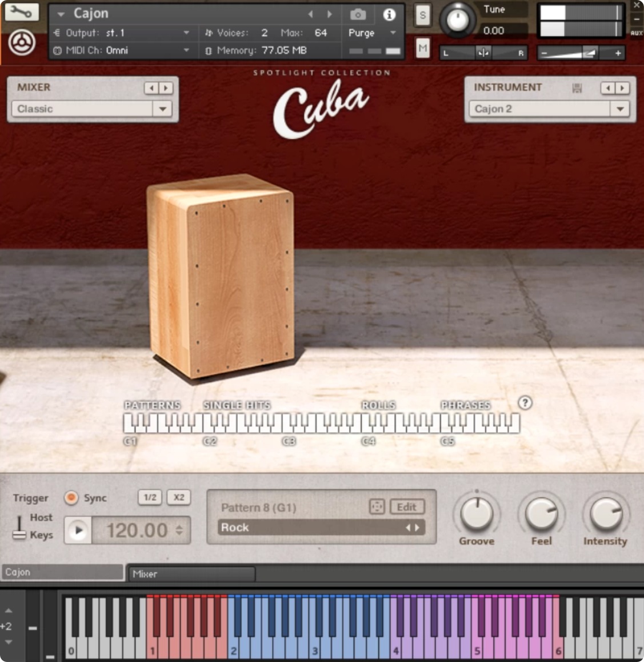Viewport: 644px width, 662px height.
Task: Click the pitch bend wheel minus control
Action: (33, 628)
